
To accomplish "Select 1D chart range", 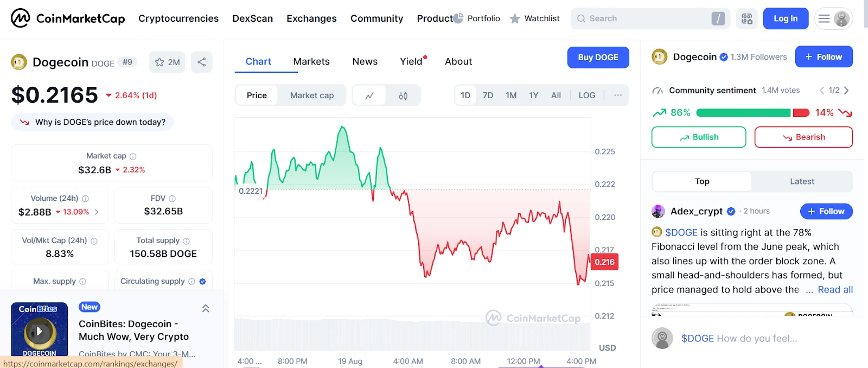I will (465, 96).
